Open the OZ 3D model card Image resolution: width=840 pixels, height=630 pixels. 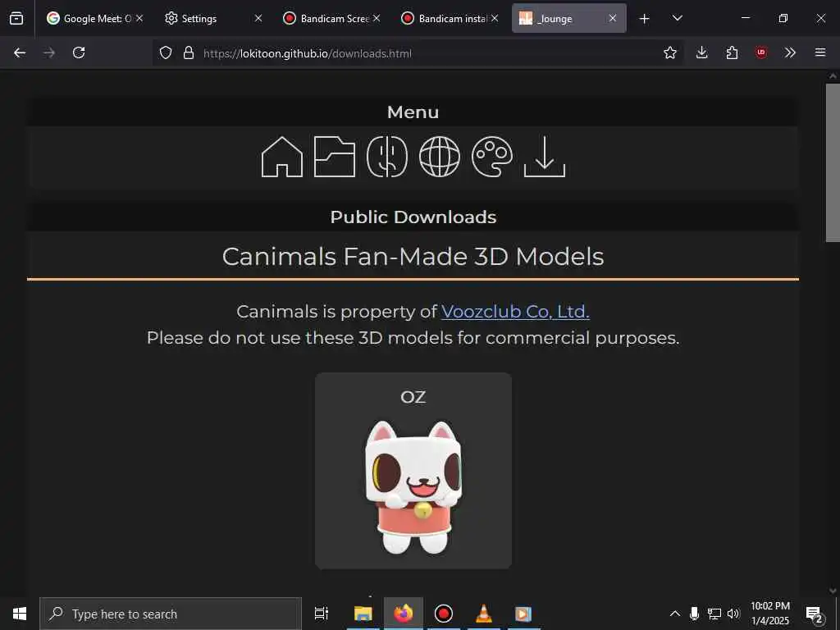[x=413, y=470]
